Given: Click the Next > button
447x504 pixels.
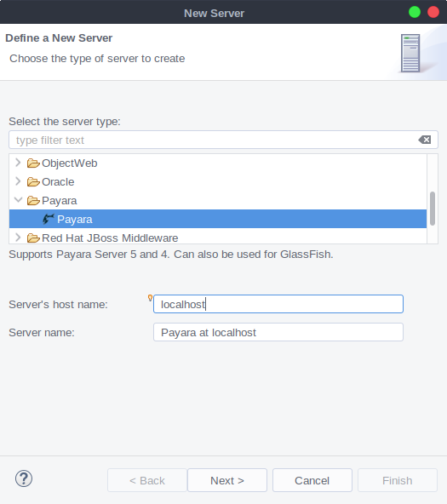Looking at the screenshot, I should (x=227, y=480).
